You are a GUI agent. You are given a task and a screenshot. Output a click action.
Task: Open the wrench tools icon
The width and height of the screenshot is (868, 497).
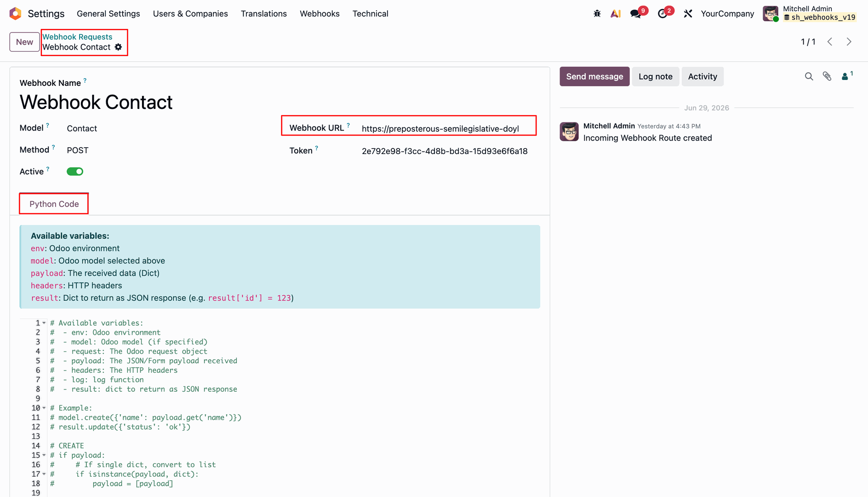(688, 14)
